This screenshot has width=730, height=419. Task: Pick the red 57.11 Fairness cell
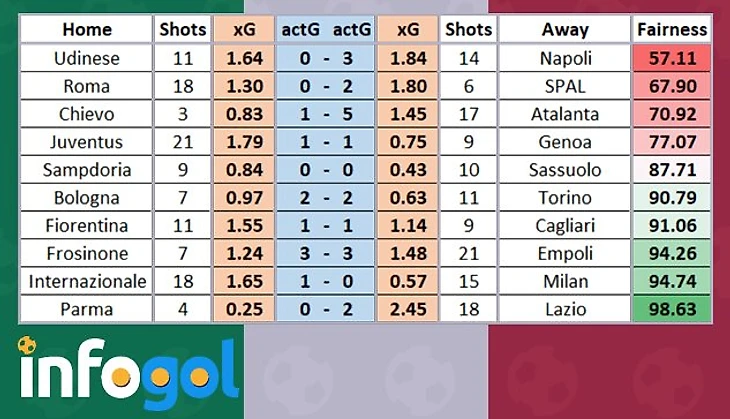pyautogui.click(x=672, y=59)
